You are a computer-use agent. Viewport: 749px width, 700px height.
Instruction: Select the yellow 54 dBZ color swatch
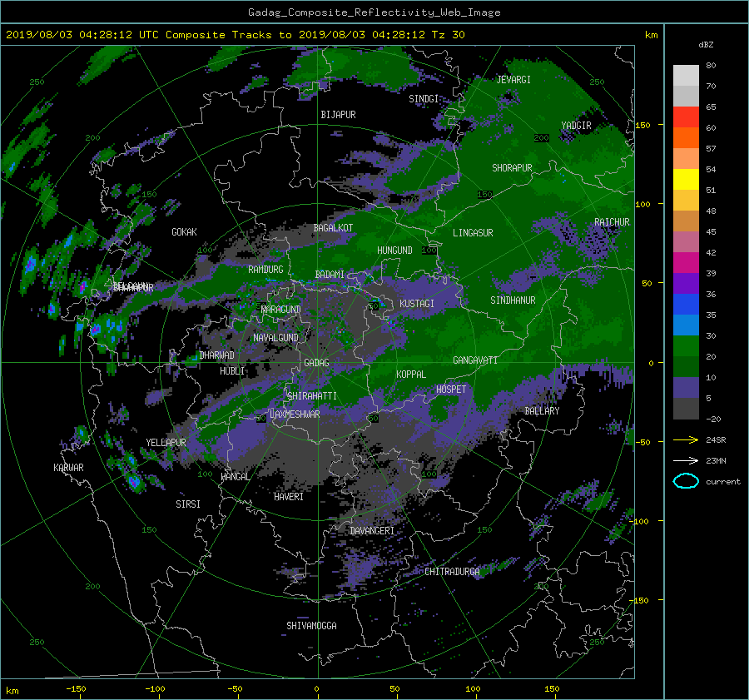click(x=686, y=179)
